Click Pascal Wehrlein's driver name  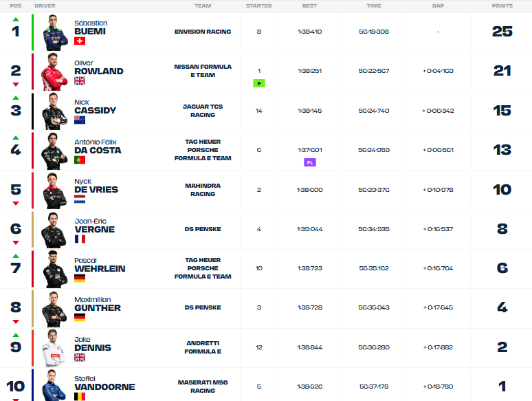100,265
